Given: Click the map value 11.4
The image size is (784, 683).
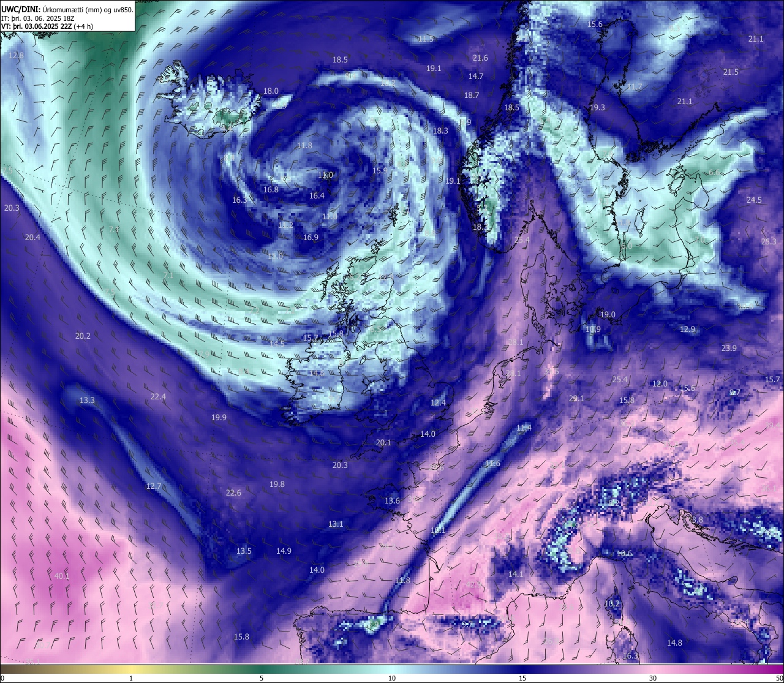Looking at the screenshot, I should [524, 428].
